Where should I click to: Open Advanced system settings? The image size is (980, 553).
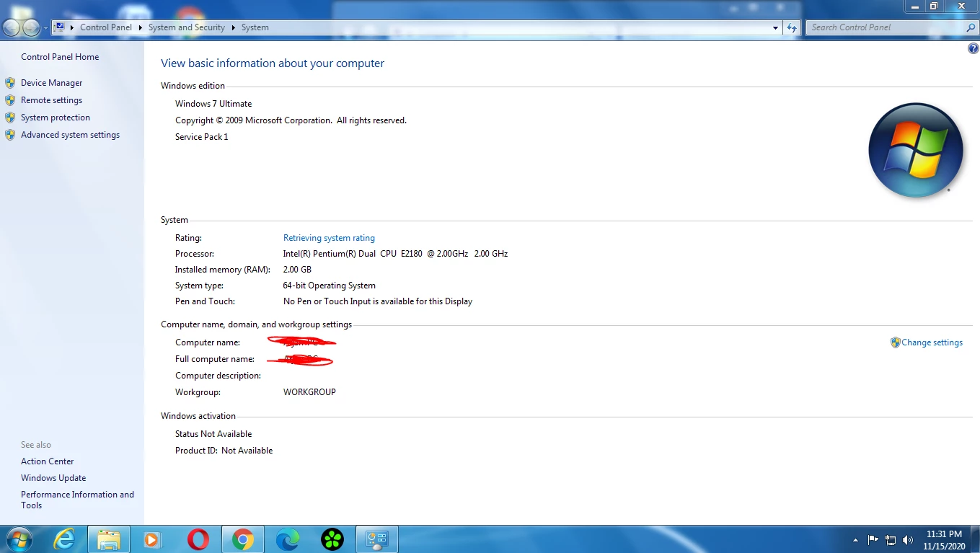[x=70, y=135]
